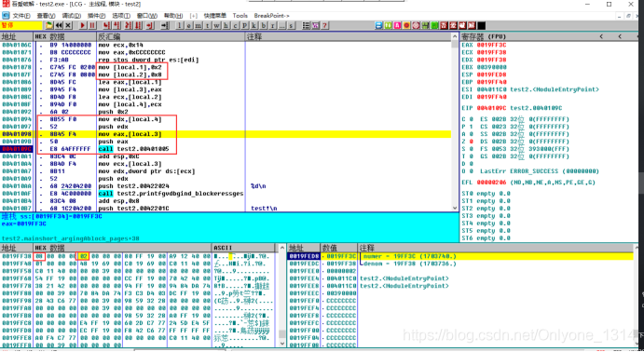This screenshot has width=644, height=352.
Task: Click the Z flag bit in registers
Action: tap(471, 142)
